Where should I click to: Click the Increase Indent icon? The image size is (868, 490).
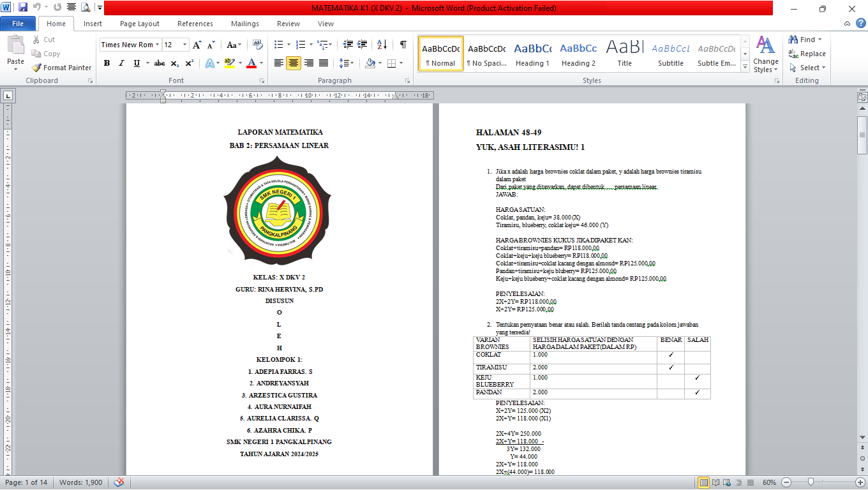click(x=363, y=45)
